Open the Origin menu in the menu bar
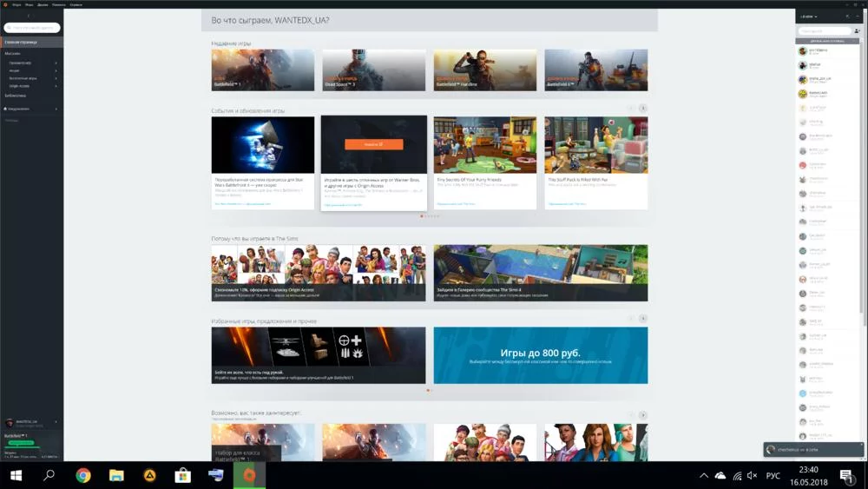This screenshot has width=868, height=489. (16, 4)
